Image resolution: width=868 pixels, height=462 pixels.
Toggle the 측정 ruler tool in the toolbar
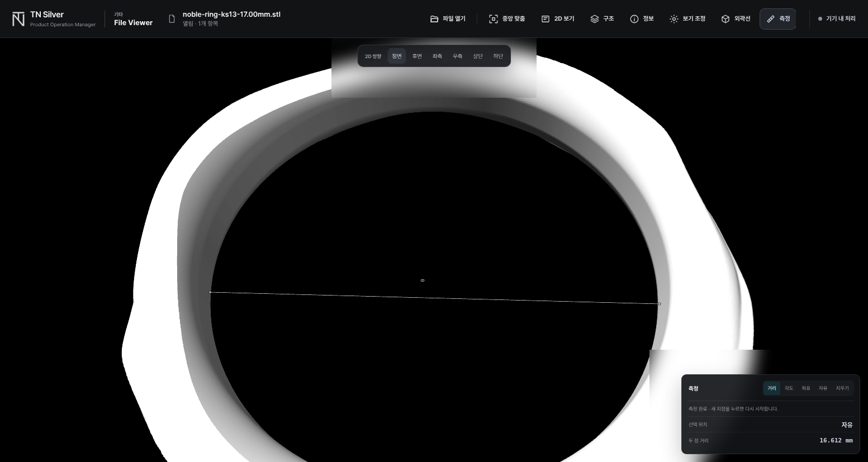[778, 19]
